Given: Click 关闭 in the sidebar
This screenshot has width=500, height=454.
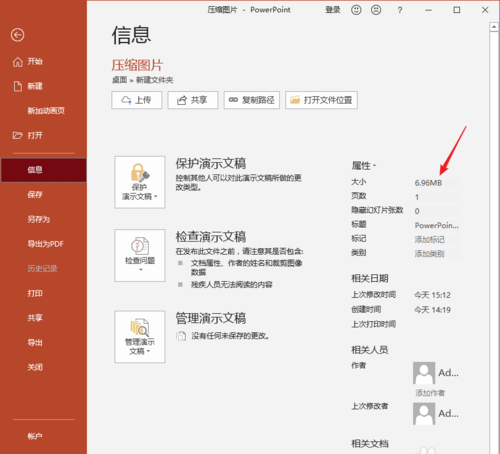Looking at the screenshot, I should pyautogui.click(x=35, y=367).
